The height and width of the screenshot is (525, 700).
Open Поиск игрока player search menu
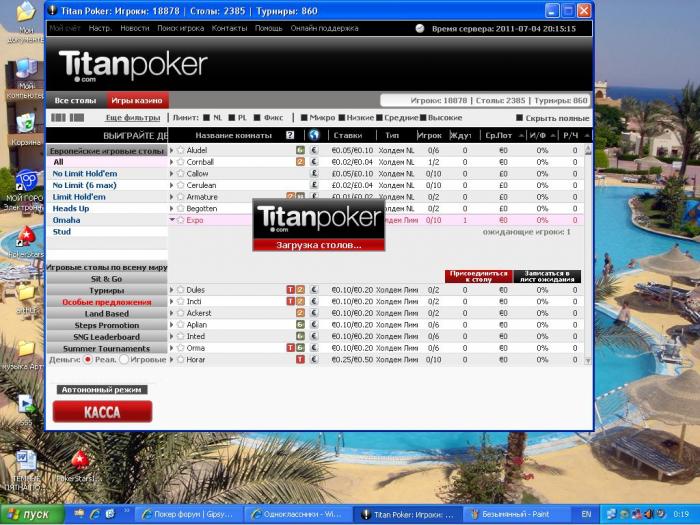[180, 28]
